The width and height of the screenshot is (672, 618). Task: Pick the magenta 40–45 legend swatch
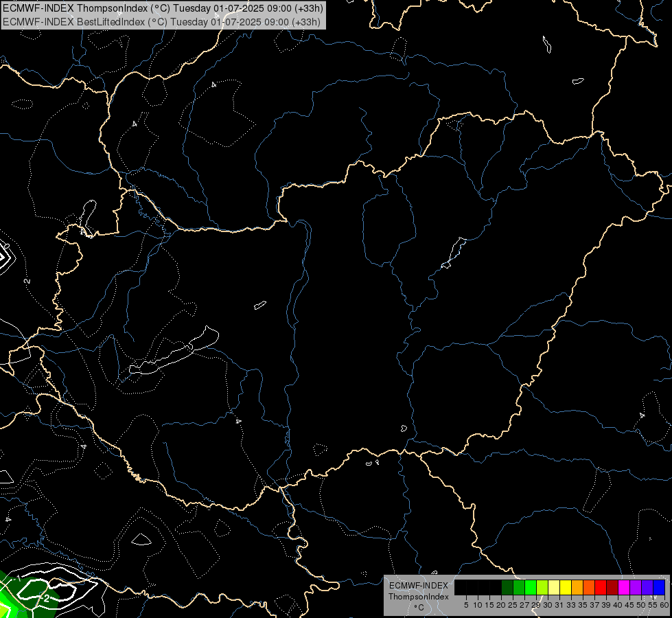(x=624, y=587)
